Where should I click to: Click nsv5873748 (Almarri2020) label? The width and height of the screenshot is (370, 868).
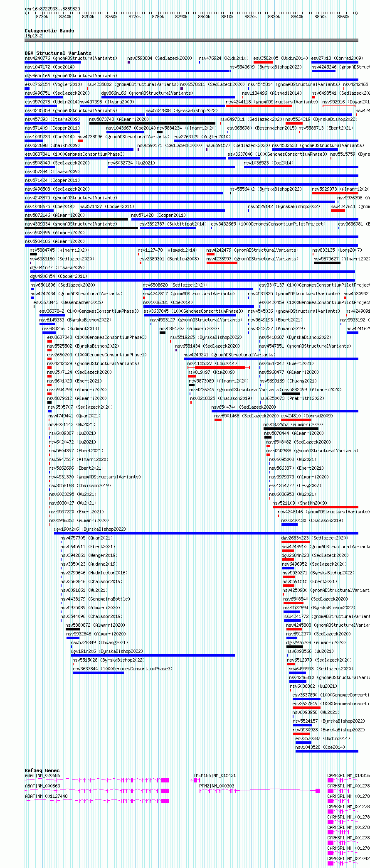tap(119, 119)
